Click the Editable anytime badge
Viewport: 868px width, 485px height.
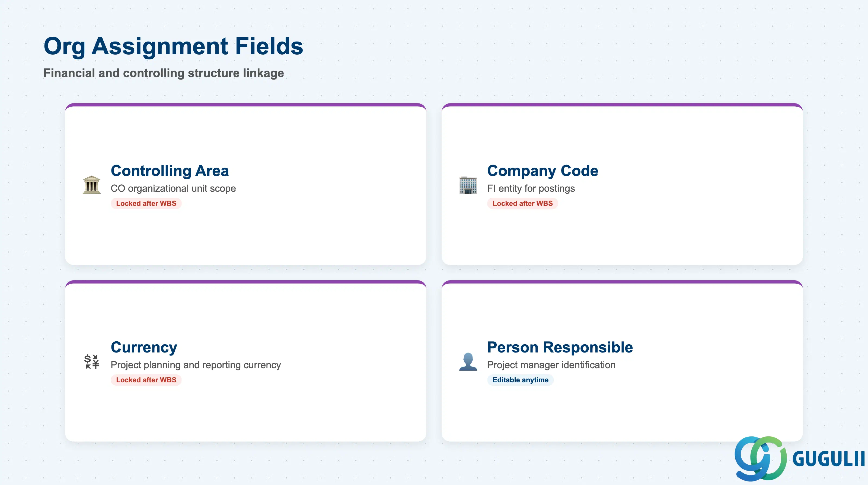click(x=520, y=380)
